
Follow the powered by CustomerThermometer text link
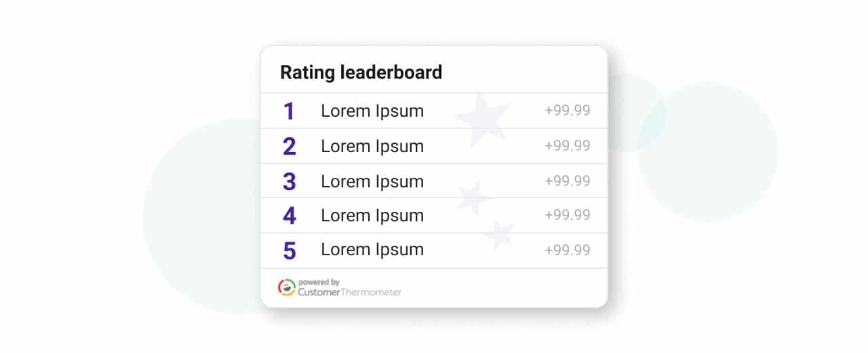point(350,288)
